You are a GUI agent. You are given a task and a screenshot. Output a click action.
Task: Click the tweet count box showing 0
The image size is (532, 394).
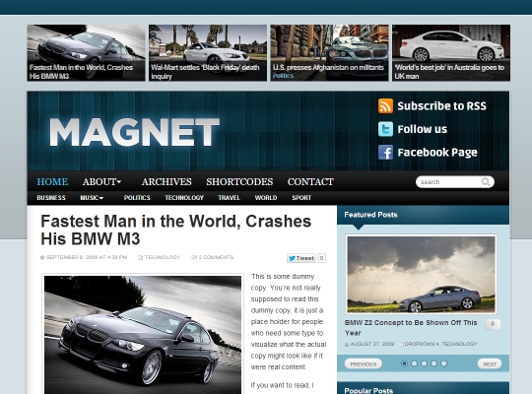point(321,258)
